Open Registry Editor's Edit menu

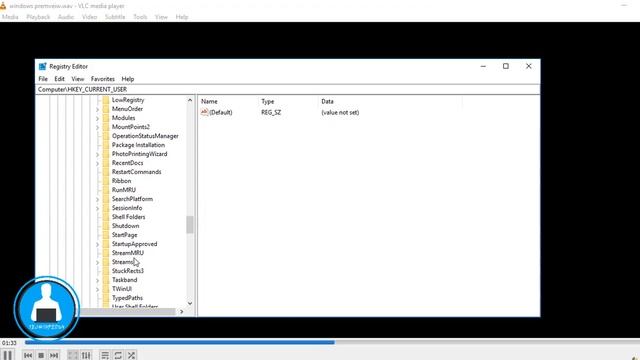click(x=60, y=79)
